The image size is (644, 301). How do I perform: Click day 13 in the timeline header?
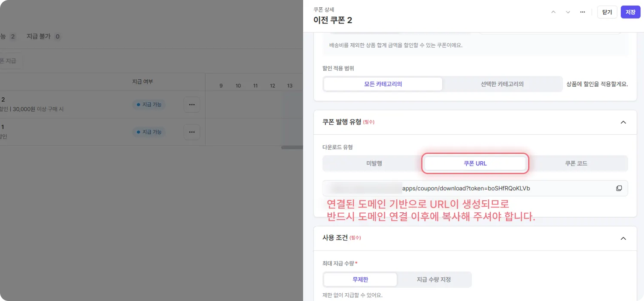(290, 86)
